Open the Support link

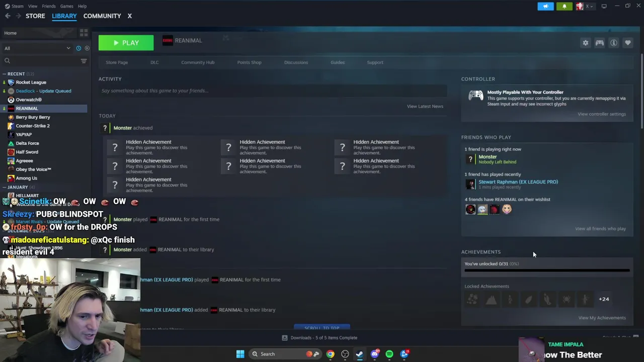(x=375, y=62)
